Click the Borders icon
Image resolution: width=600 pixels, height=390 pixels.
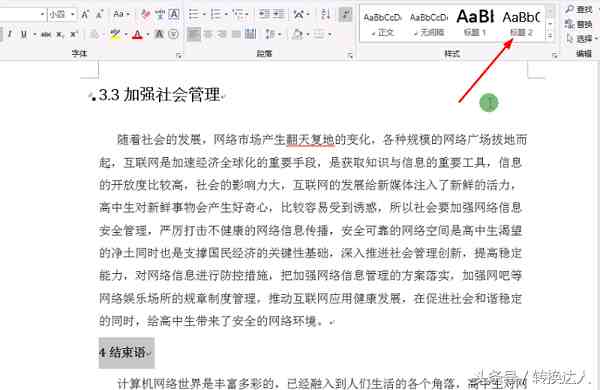(x=319, y=34)
